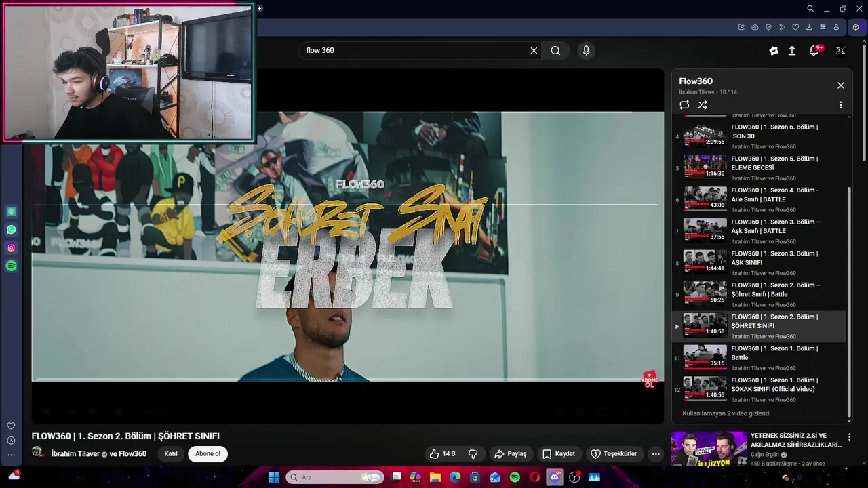The image size is (868, 488).
Task: Open sidebar heart bookmarks icon
Action: coord(11,426)
